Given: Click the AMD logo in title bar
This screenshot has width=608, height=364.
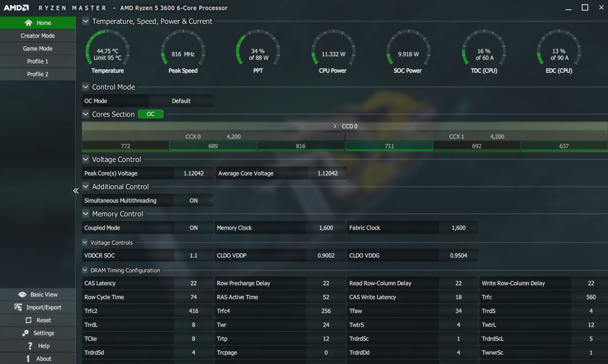Looking at the screenshot, I should [x=16, y=8].
